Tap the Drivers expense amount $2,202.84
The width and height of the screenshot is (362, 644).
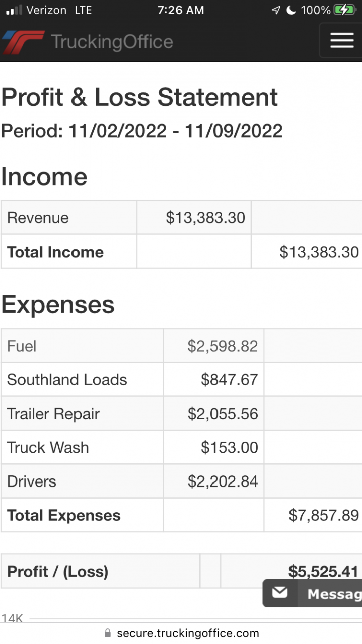coord(223,481)
